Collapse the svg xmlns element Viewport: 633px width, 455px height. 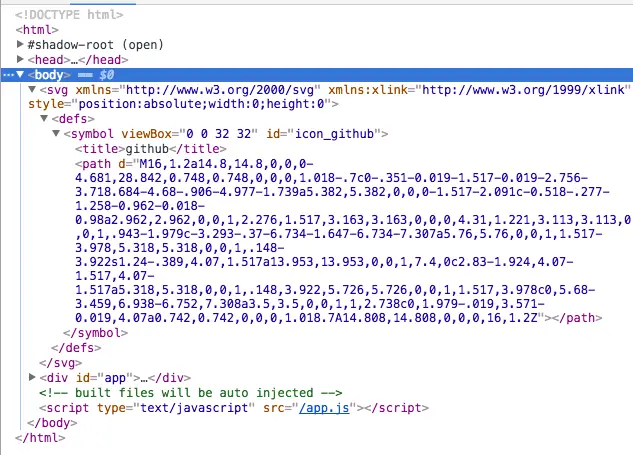(x=32, y=89)
